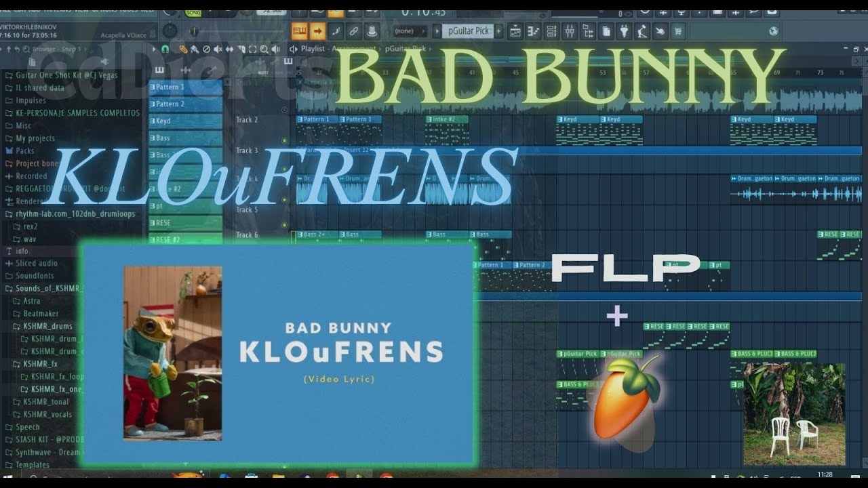This screenshot has height=488, width=868.
Task: Open the Browser - Snap 1 menu
Action: point(56,49)
